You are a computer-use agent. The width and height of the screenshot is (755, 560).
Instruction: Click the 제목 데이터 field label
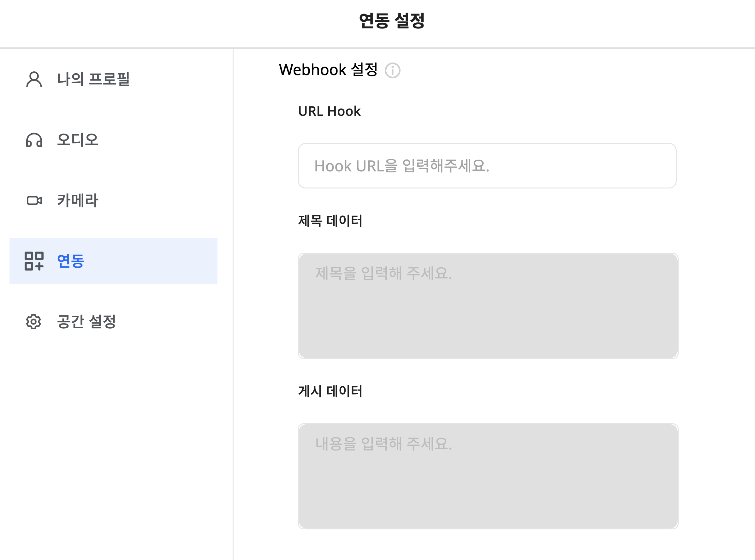coord(330,221)
